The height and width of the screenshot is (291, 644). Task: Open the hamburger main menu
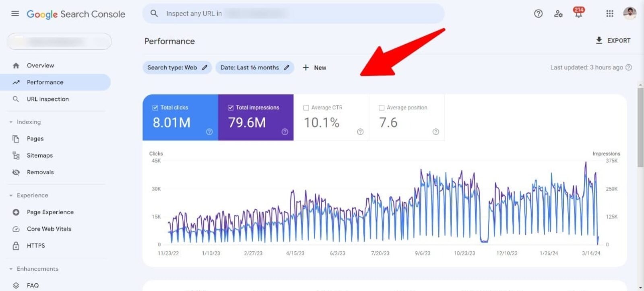(15, 14)
